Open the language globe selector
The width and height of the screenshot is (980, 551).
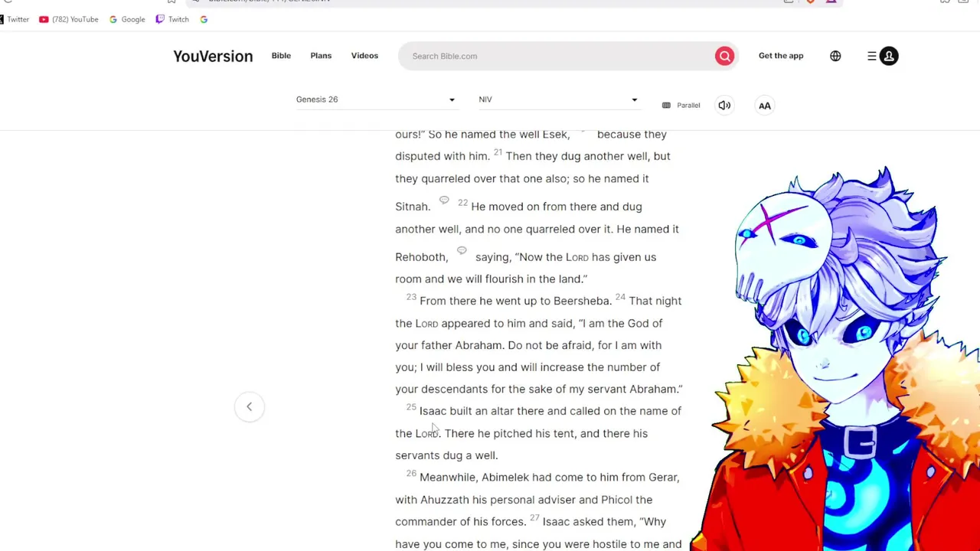tap(835, 56)
